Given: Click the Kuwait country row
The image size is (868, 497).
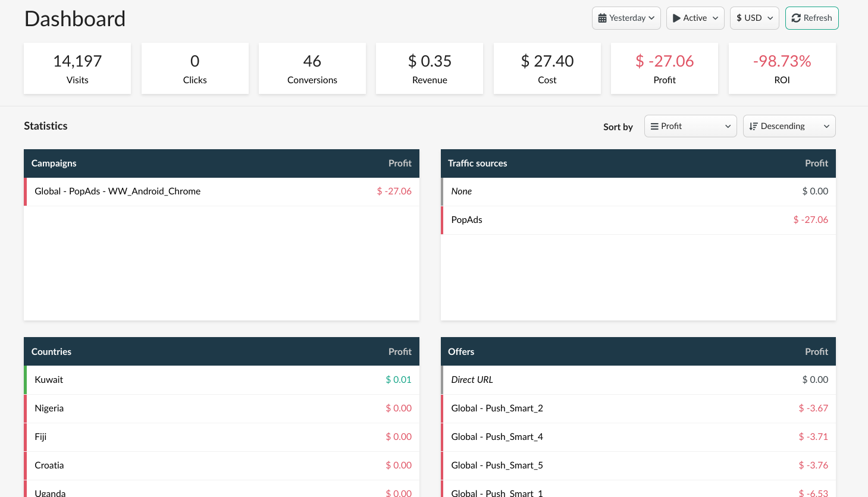Looking at the screenshot, I should pyautogui.click(x=49, y=380).
